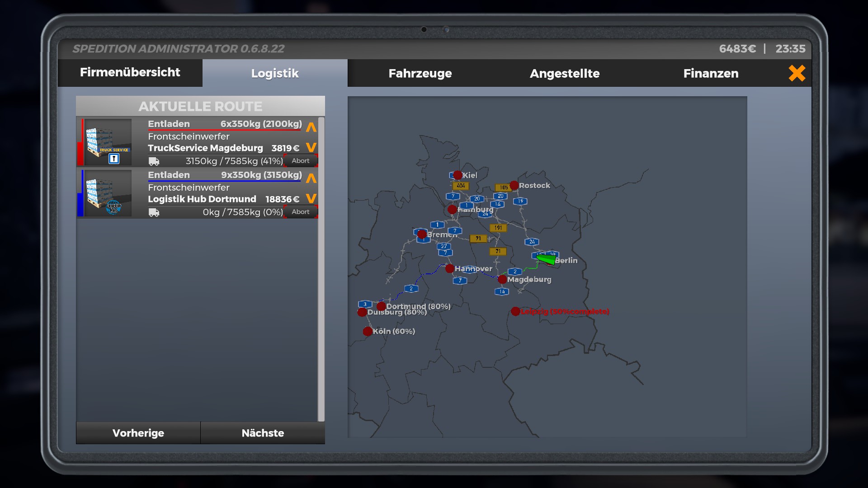Click the Bremen city marker
This screenshot has width=868, height=488.
(x=422, y=234)
